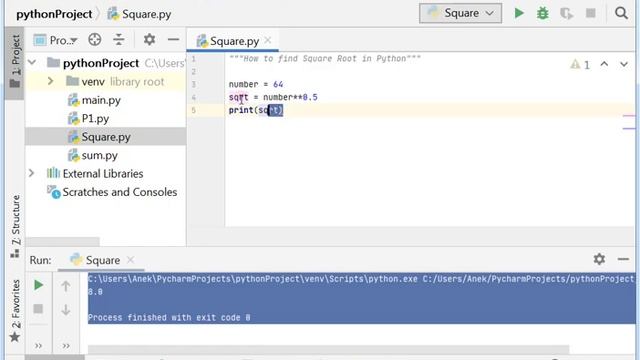Open Search Everywhere with the magnifier icon

click(621, 13)
